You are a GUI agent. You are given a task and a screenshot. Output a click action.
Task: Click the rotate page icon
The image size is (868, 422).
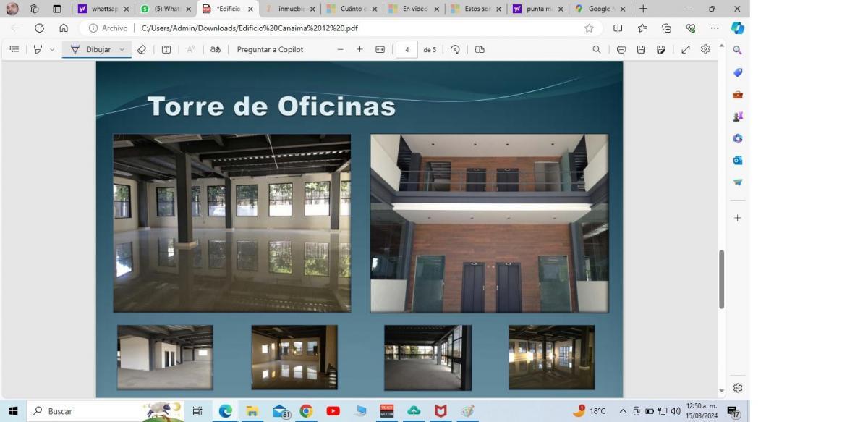454,49
